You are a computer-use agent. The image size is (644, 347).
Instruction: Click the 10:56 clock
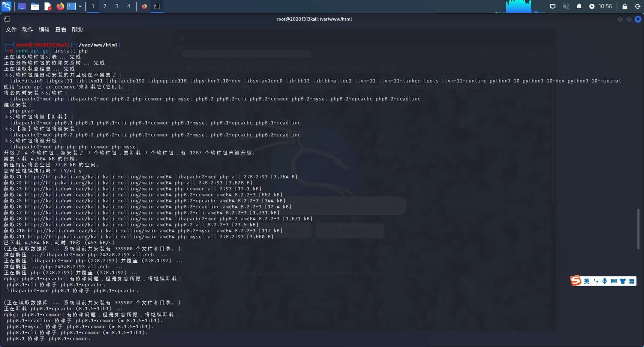click(x=605, y=6)
